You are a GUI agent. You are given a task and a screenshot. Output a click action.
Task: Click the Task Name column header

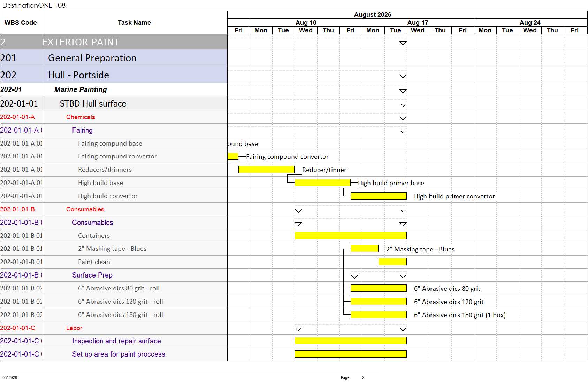click(135, 23)
